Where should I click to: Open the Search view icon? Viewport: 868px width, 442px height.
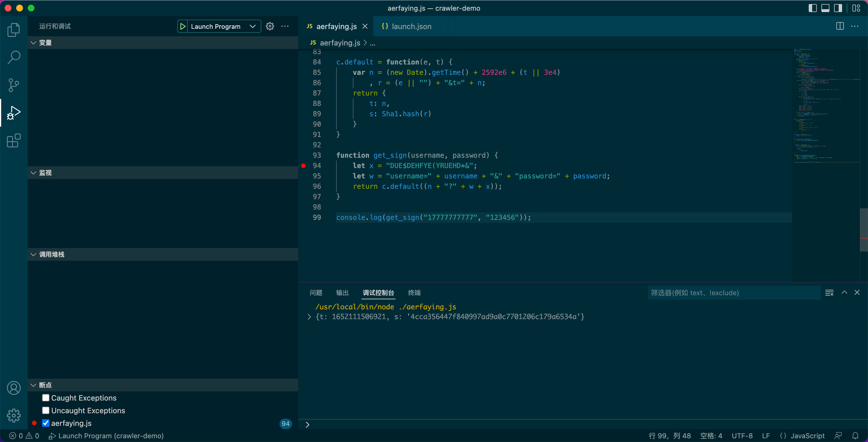click(x=14, y=57)
